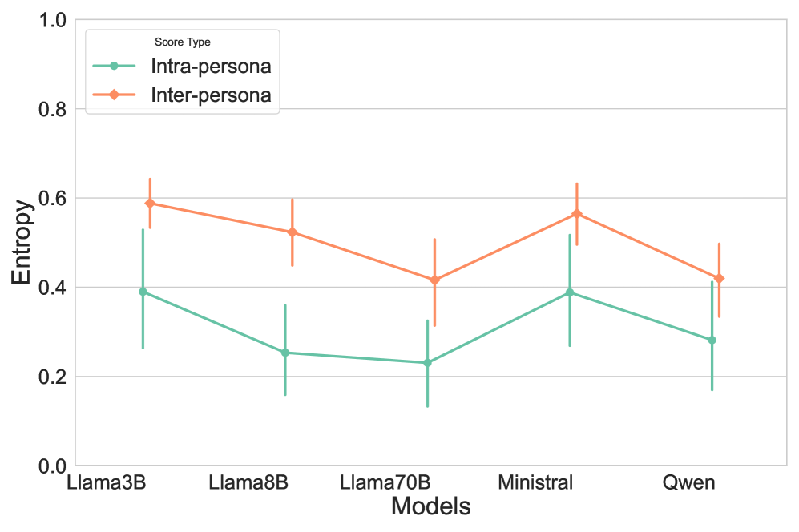Select the Inter-persona diamond point for Llama8B
Viewport: 799px width, 532px height.
292,232
